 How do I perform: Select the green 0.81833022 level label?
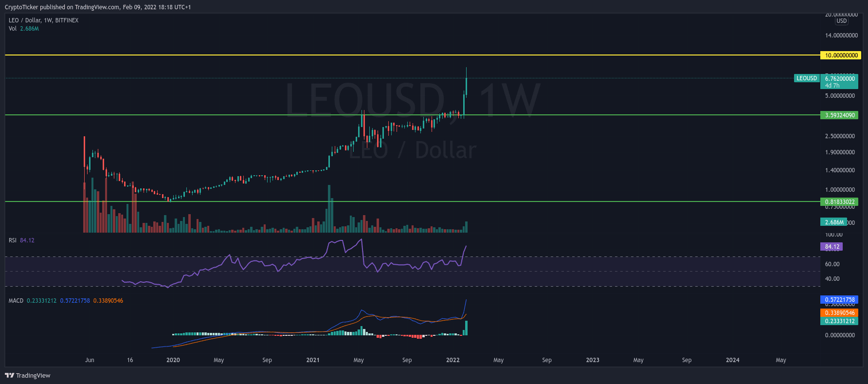pyautogui.click(x=839, y=202)
